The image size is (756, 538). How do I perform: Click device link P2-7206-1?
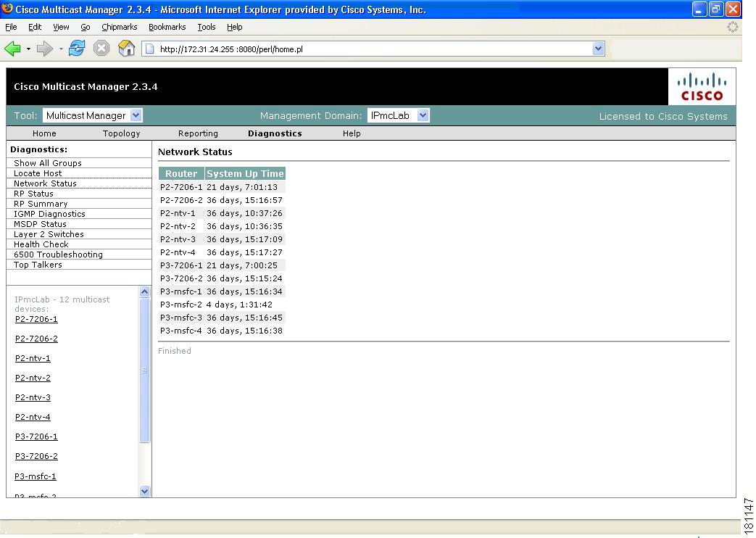coord(36,320)
